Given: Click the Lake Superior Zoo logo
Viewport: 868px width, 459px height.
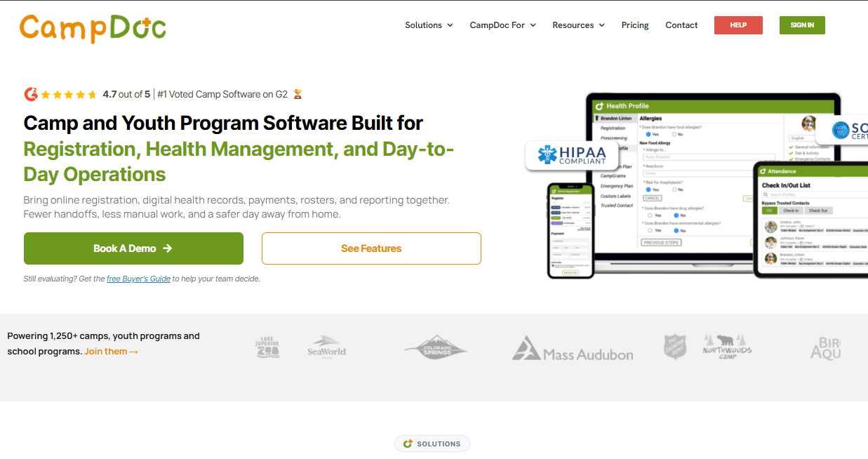Looking at the screenshot, I should 267,348.
